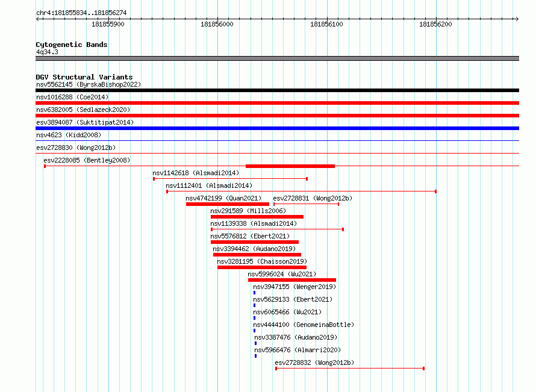
Task: Click the esv2728831 thin red line
Action: pyautogui.click(x=307, y=204)
